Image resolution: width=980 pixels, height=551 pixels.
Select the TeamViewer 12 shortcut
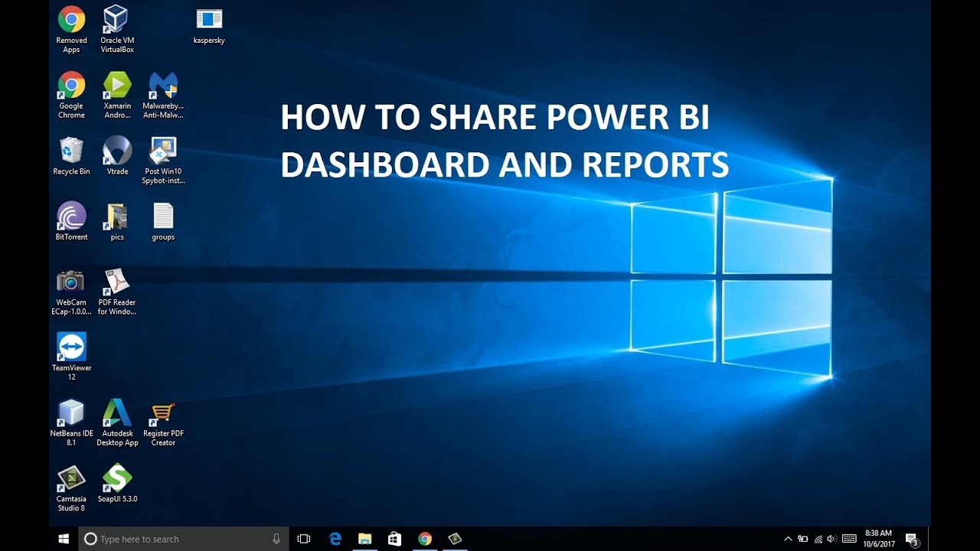coord(71,357)
